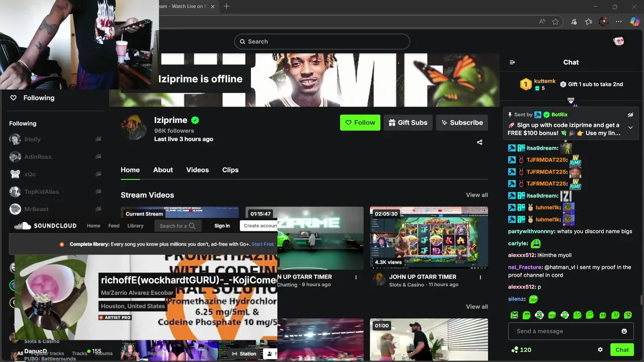Click the lower View all link
The image size is (644, 362).
pyautogui.click(x=477, y=307)
